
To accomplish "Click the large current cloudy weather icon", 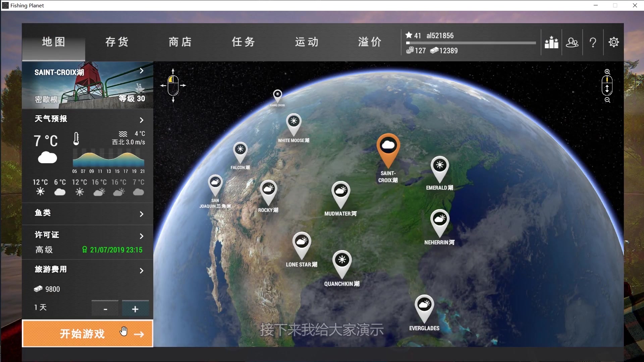I will click(x=47, y=158).
